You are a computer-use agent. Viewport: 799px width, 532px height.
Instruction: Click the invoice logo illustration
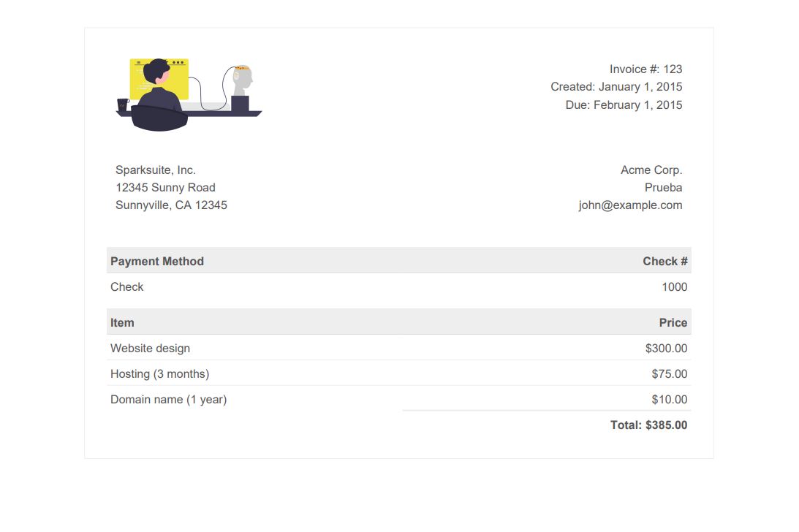[189, 95]
